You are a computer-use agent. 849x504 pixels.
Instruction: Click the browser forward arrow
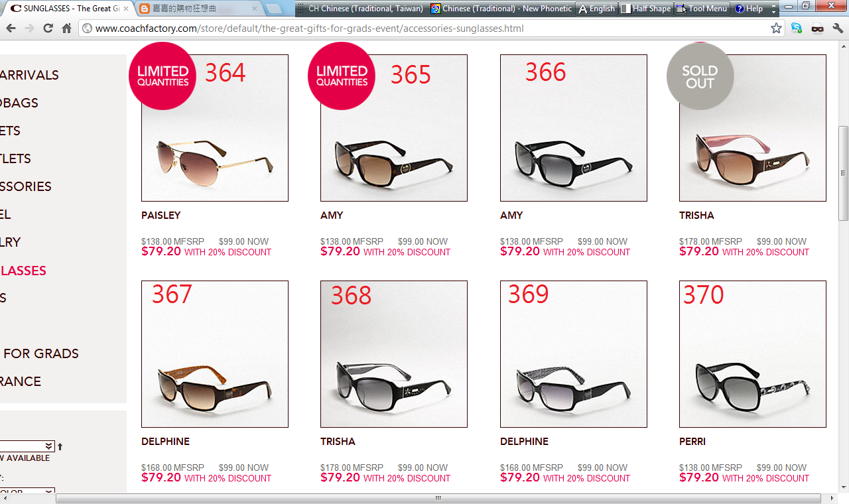coord(29,29)
